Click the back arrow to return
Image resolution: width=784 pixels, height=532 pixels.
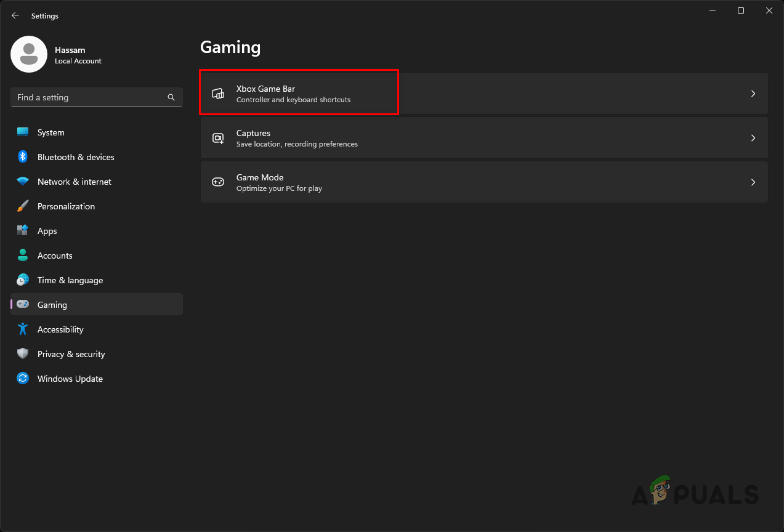coord(15,15)
